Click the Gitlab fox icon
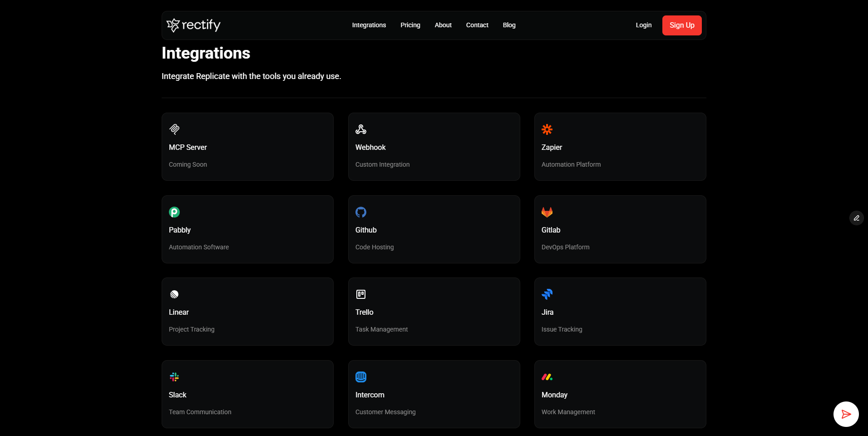The height and width of the screenshot is (436, 868). [x=547, y=212]
